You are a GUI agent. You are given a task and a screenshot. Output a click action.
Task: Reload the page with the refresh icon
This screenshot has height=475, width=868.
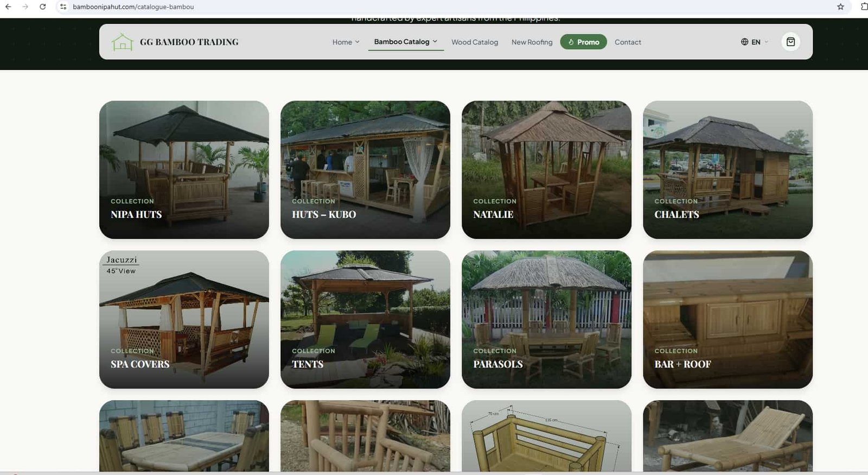click(43, 7)
